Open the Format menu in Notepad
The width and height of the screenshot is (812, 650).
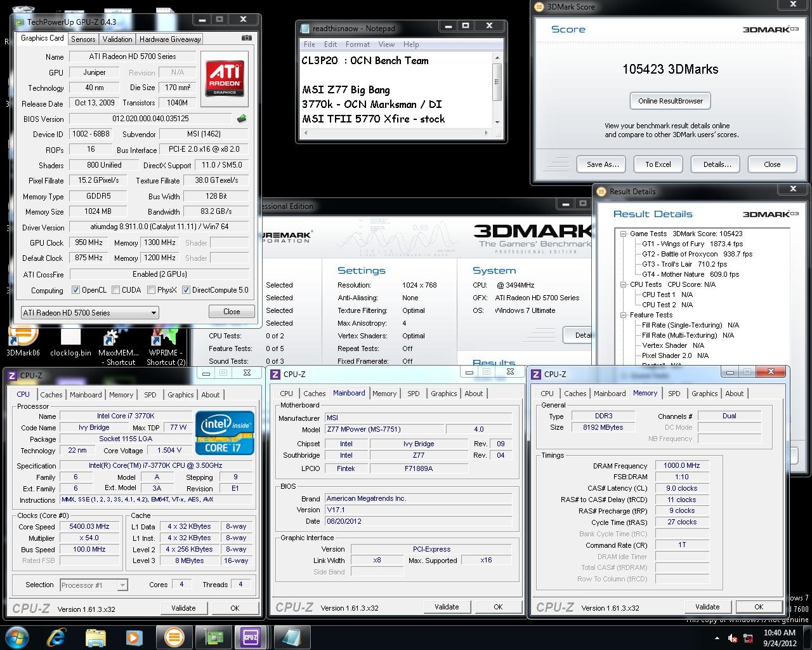[x=358, y=44]
